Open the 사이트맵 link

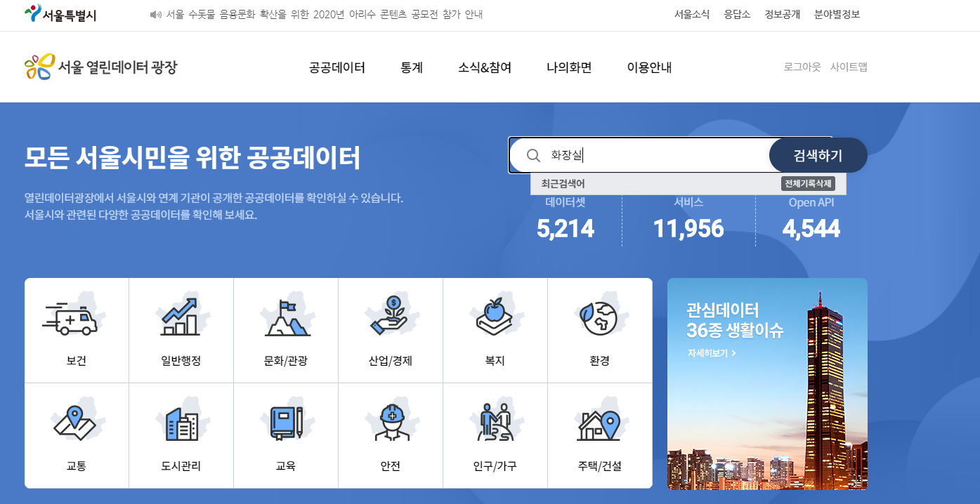click(849, 67)
